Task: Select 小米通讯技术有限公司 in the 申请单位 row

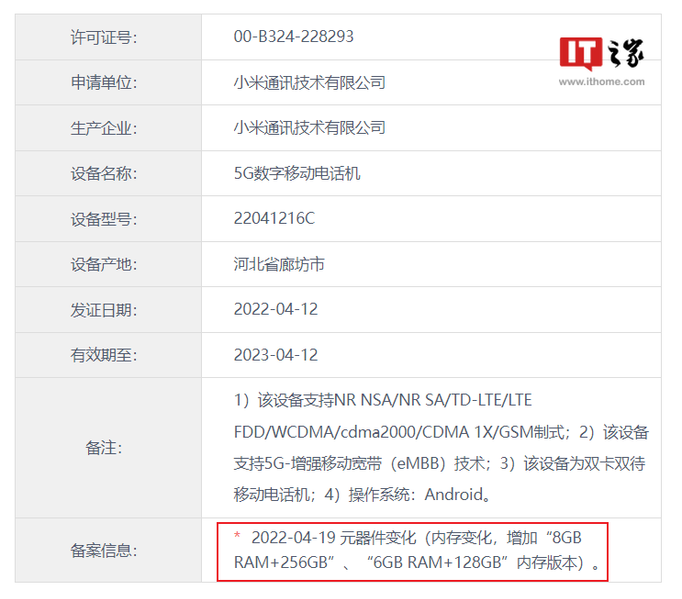Action: [x=309, y=83]
